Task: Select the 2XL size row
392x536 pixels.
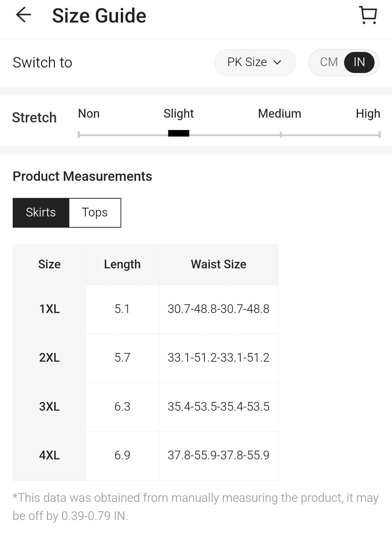Action: (x=49, y=358)
